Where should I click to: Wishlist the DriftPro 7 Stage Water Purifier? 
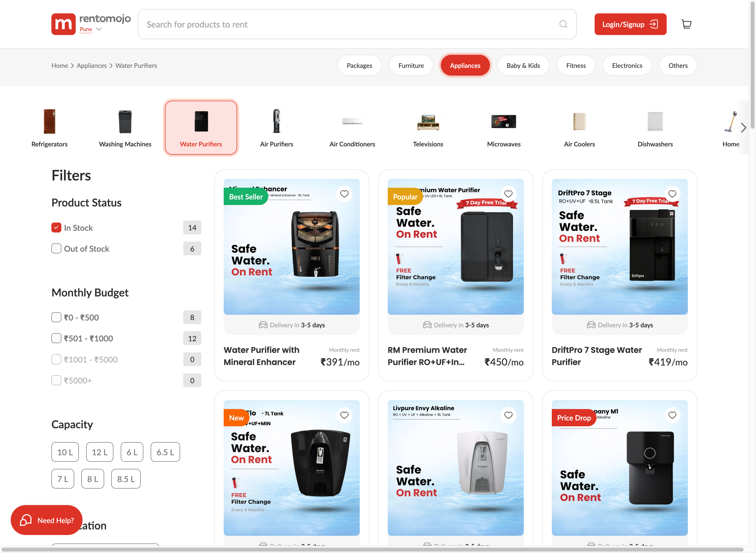(672, 194)
